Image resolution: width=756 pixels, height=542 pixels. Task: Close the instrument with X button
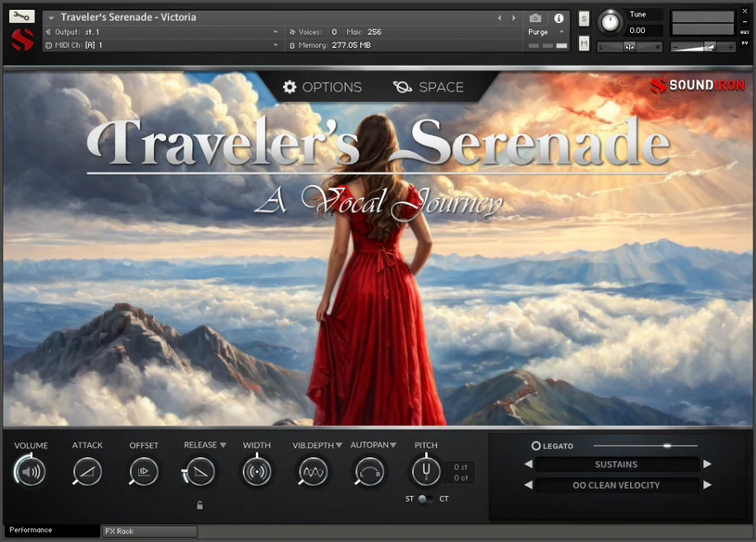pos(745,11)
